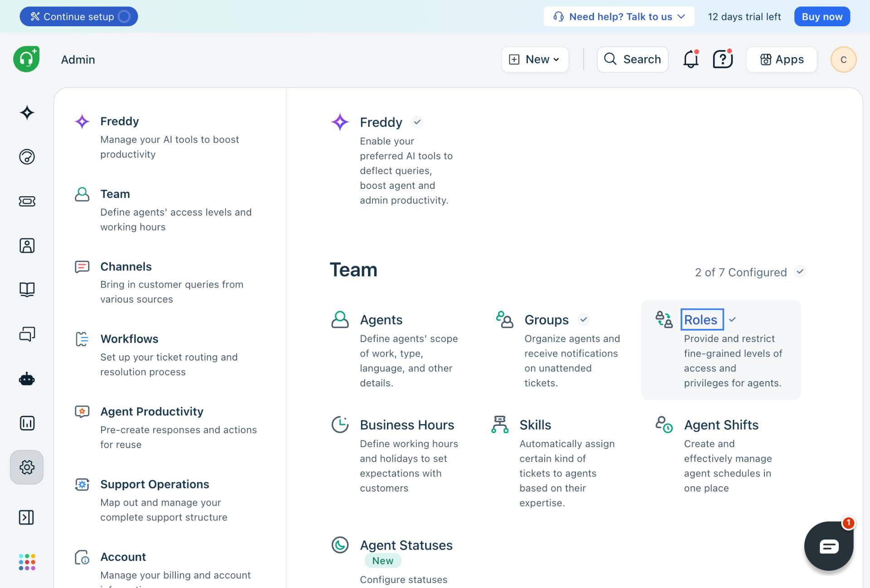Click the Skills hierarchy icon
This screenshot has height=588, width=870.
coord(500,424)
